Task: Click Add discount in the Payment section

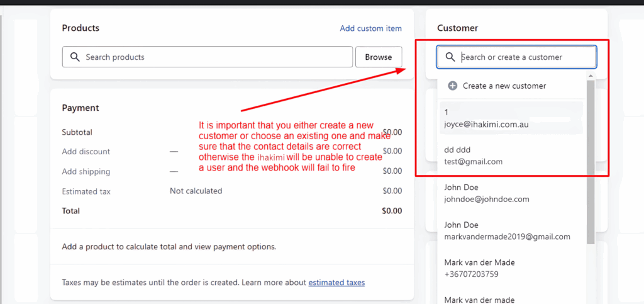Action: pyautogui.click(x=86, y=152)
